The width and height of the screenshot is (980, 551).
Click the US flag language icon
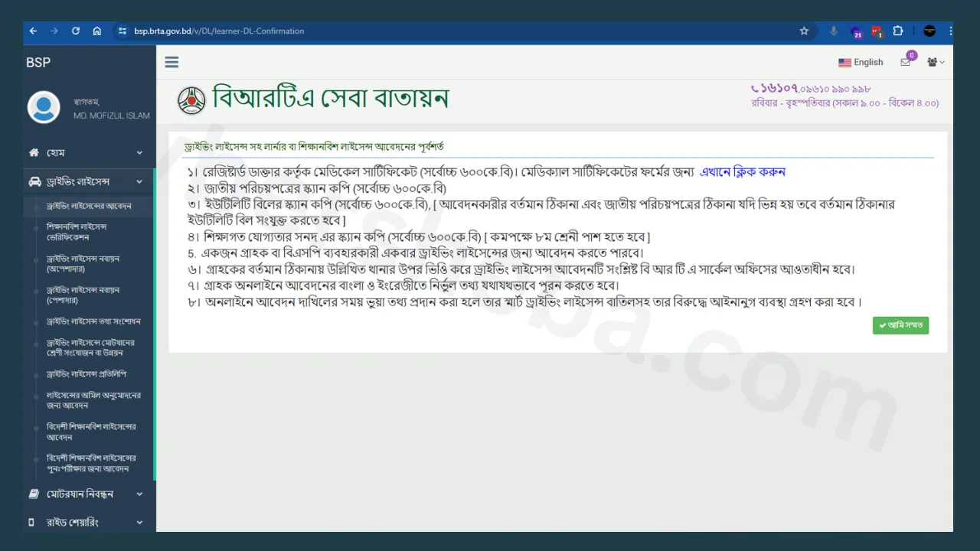click(x=844, y=62)
